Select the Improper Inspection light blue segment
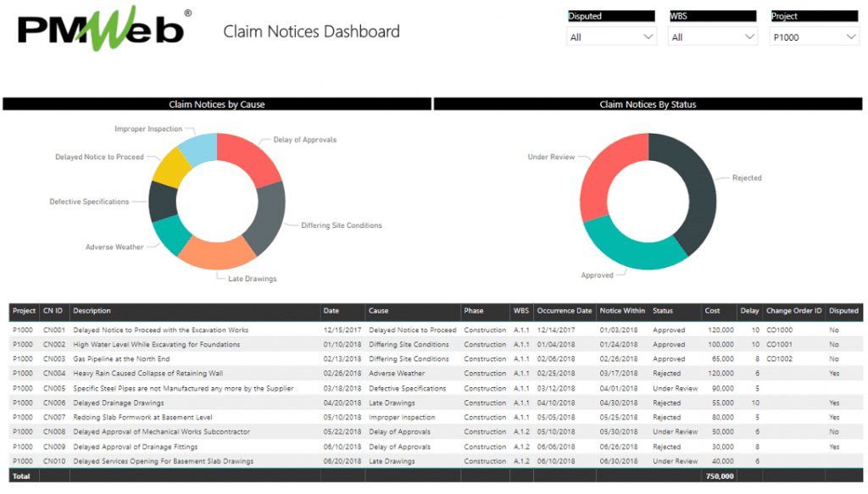 (x=199, y=147)
